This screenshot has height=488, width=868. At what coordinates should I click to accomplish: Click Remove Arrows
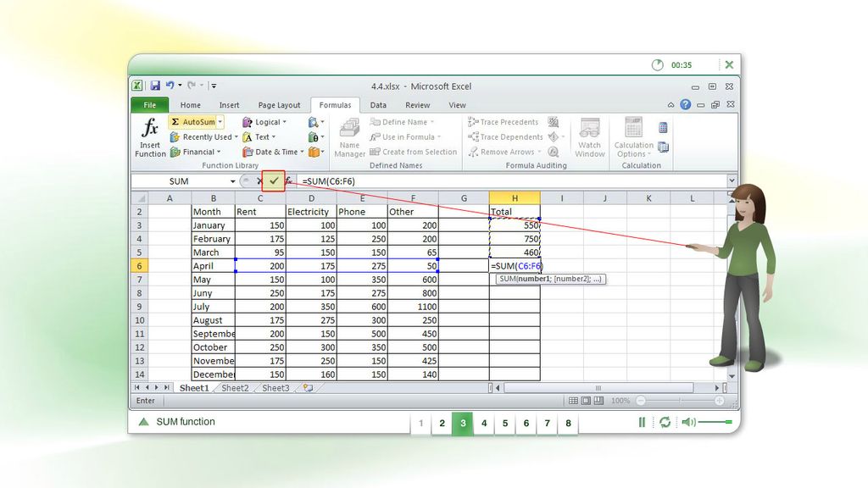(504, 152)
